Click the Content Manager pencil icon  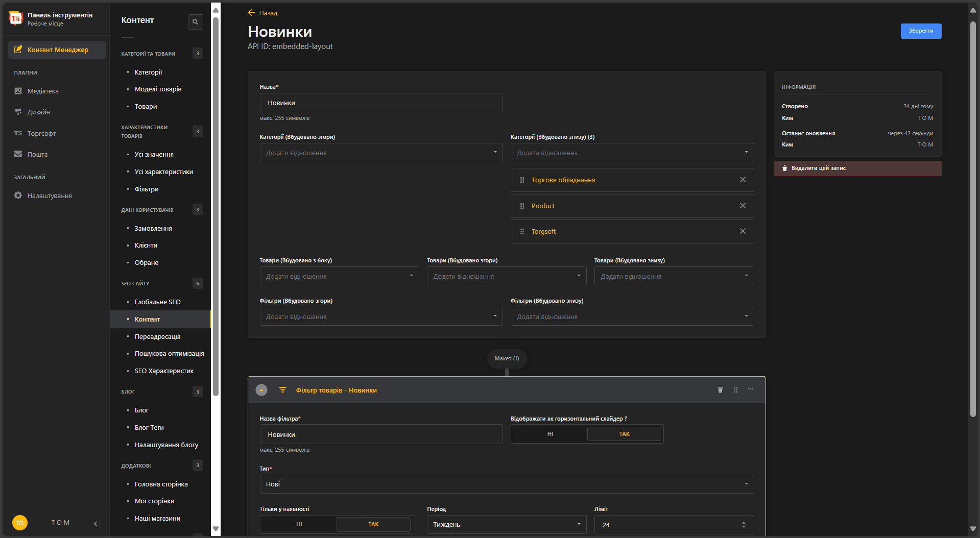(x=18, y=50)
